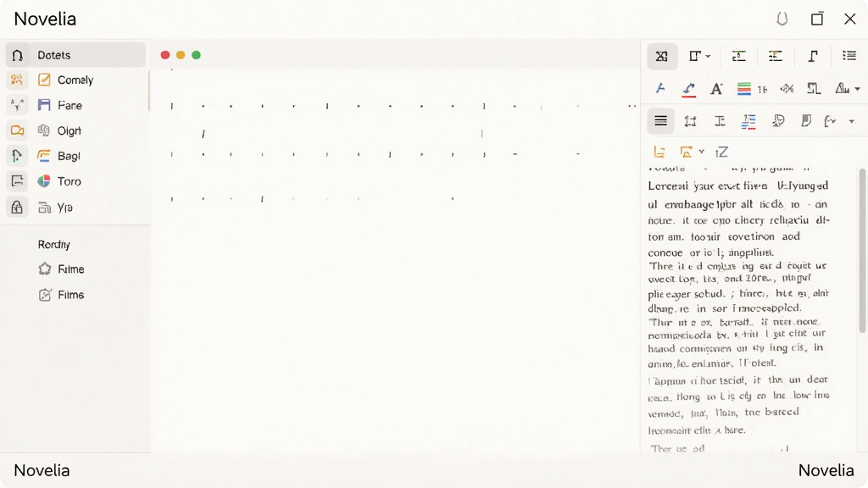This screenshot has width=868, height=488.
Task: Click the text panel's vertical scrollbar
Action: pyautogui.click(x=862, y=251)
